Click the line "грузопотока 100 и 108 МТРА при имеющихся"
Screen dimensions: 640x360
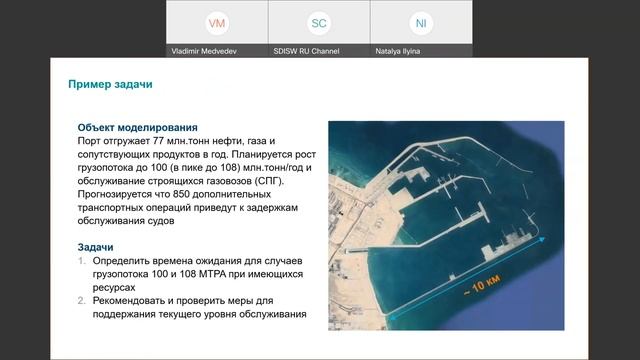[198, 274]
